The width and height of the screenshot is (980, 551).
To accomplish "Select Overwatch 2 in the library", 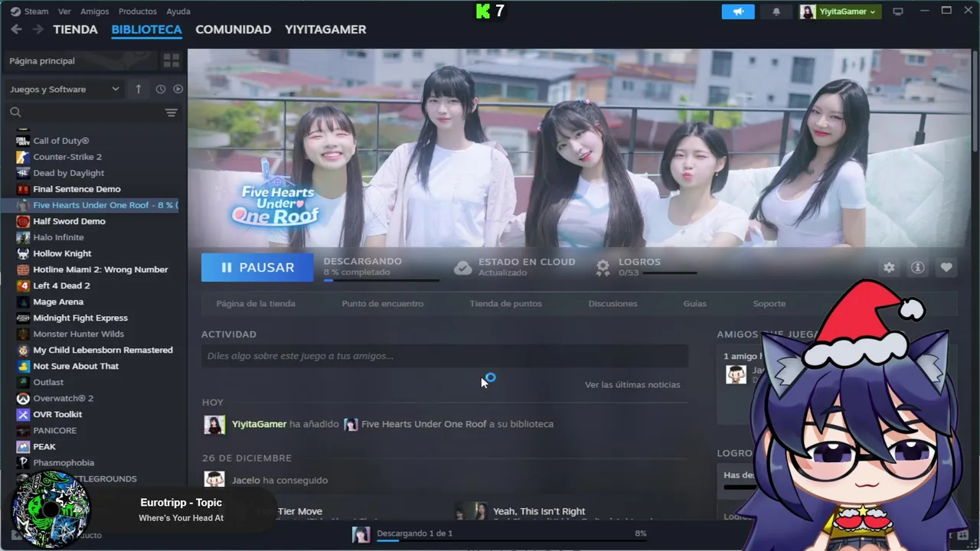I will click(63, 398).
